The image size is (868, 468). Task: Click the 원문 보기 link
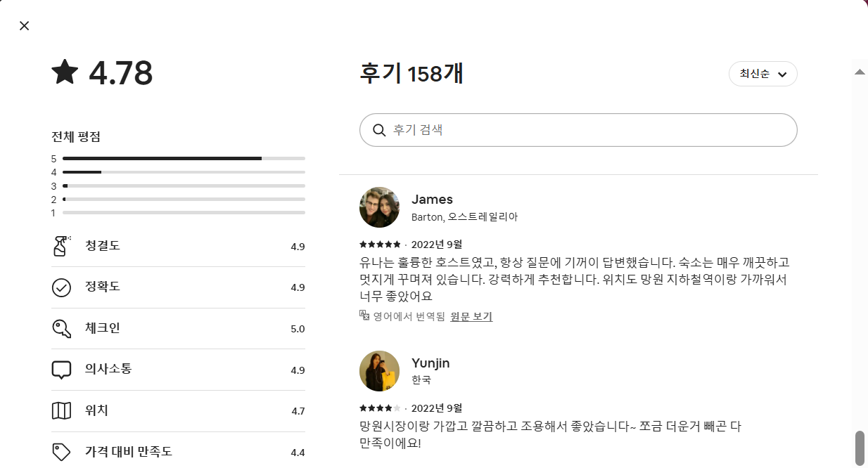coord(471,317)
